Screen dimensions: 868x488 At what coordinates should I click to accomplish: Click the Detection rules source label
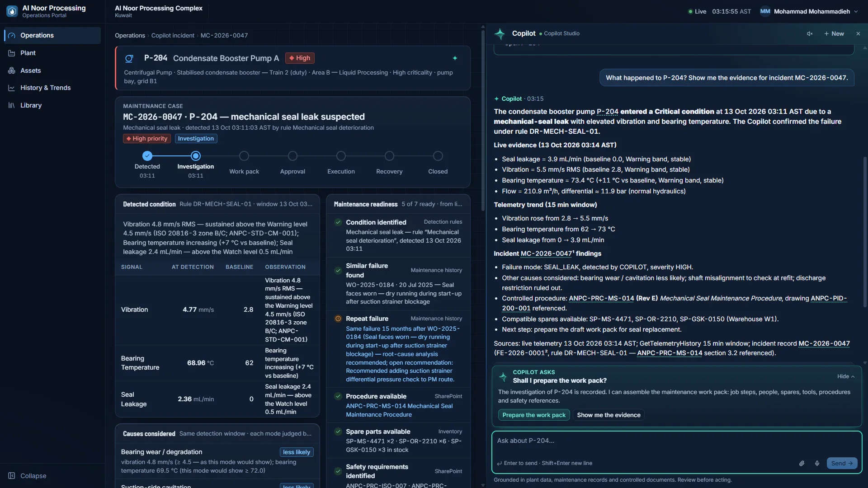(x=443, y=222)
